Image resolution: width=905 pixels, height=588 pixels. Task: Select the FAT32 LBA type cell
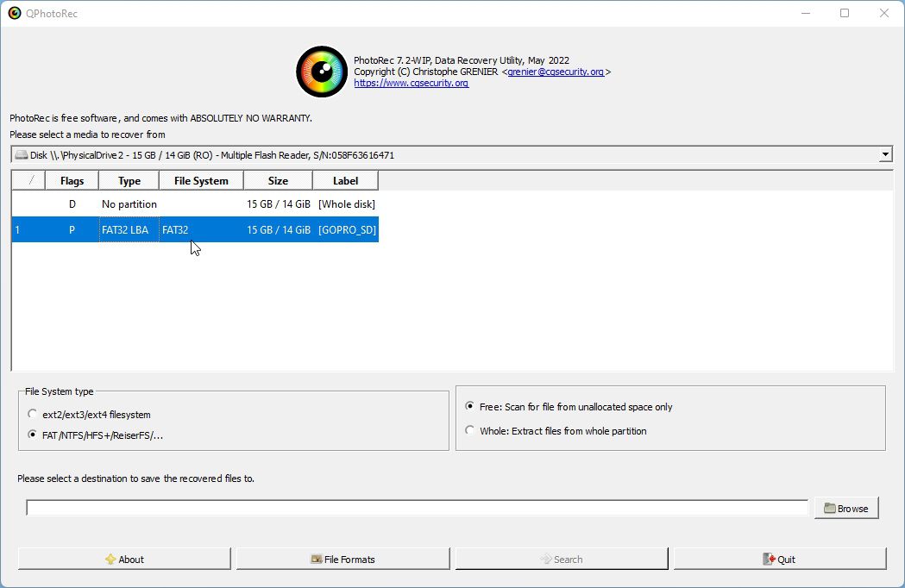(x=129, y=229)
